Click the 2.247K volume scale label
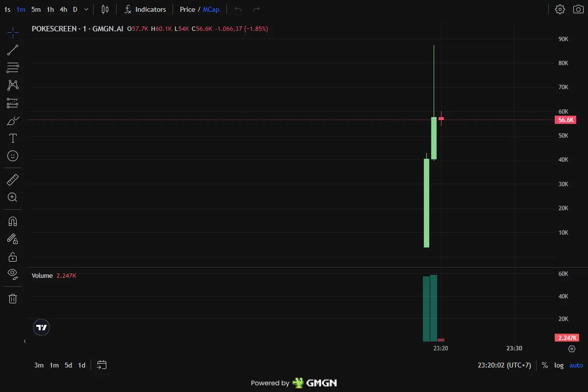Viewport: 588px width, 392px height. 567,338
